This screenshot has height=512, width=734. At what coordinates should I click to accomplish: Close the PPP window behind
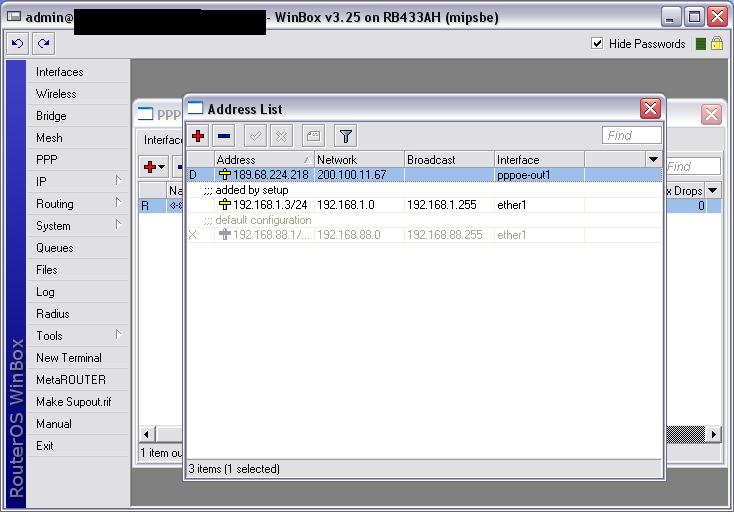[711, 114]
